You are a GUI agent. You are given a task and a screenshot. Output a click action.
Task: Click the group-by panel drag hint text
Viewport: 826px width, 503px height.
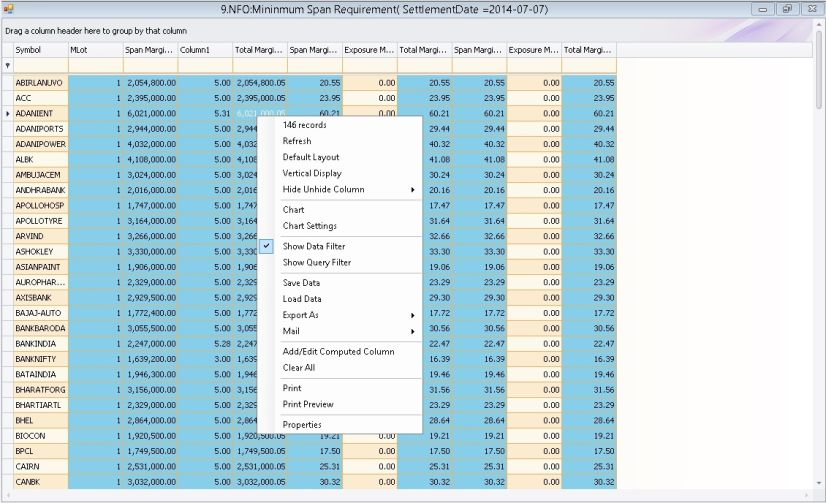96,31
